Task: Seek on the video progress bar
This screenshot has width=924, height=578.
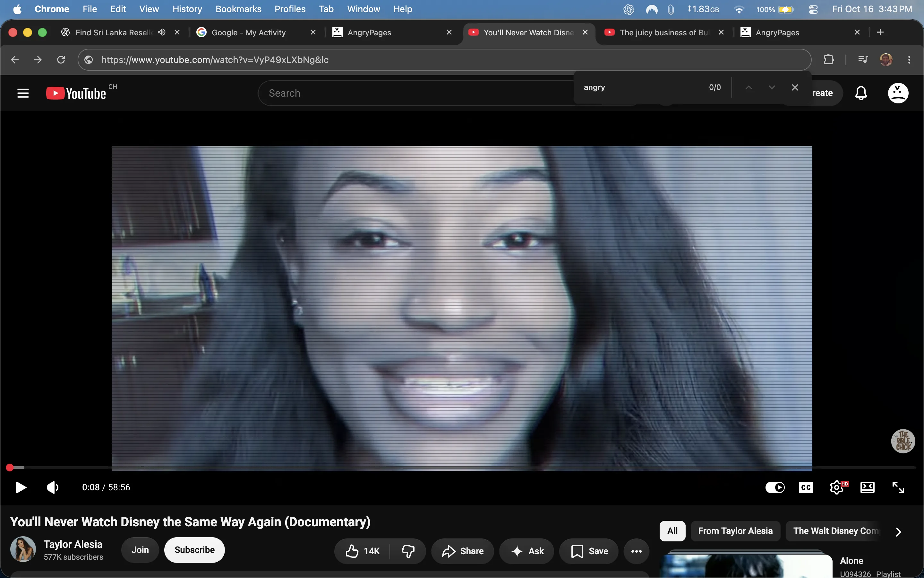Action: coord(462,468)
